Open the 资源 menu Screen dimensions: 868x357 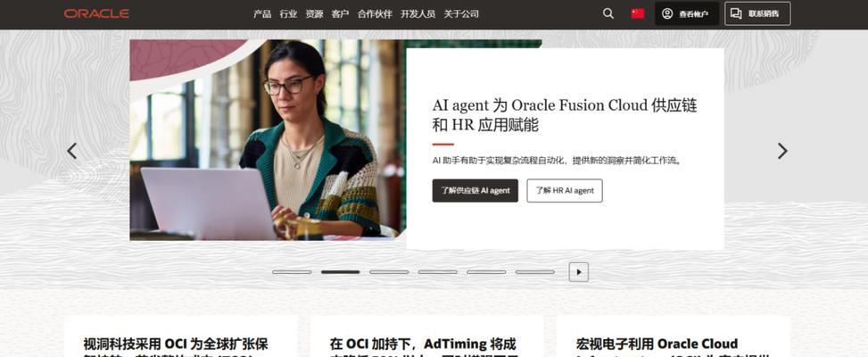coord(314,14)
